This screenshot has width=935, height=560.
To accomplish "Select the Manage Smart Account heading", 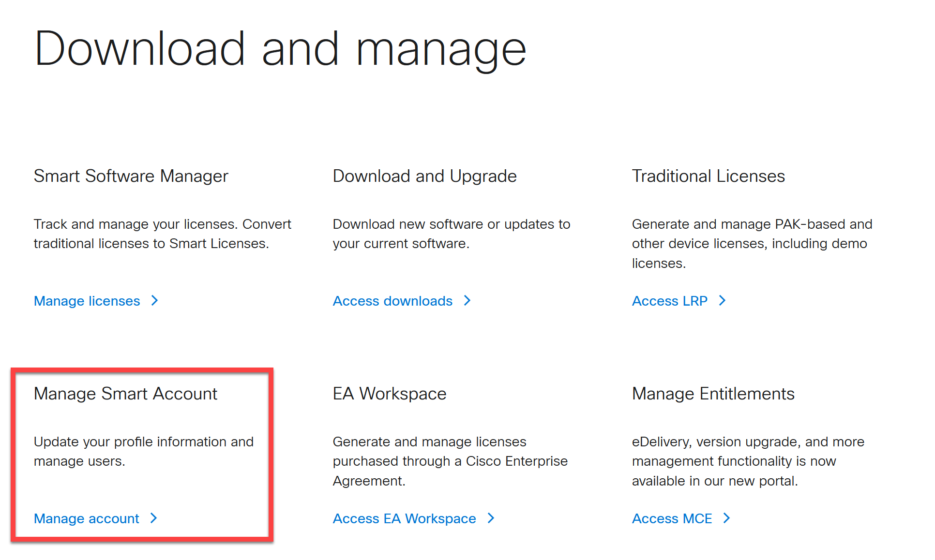I will click(125, 394).
